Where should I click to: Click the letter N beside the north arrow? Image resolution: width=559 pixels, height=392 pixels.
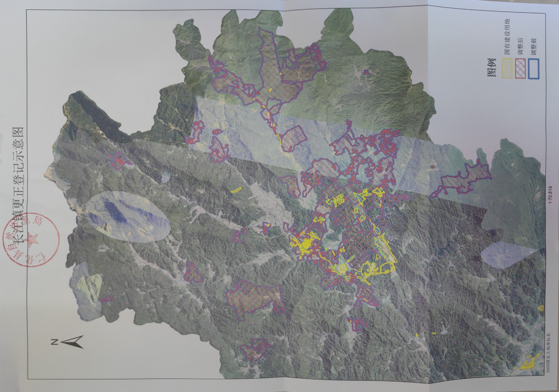point(55,342)
